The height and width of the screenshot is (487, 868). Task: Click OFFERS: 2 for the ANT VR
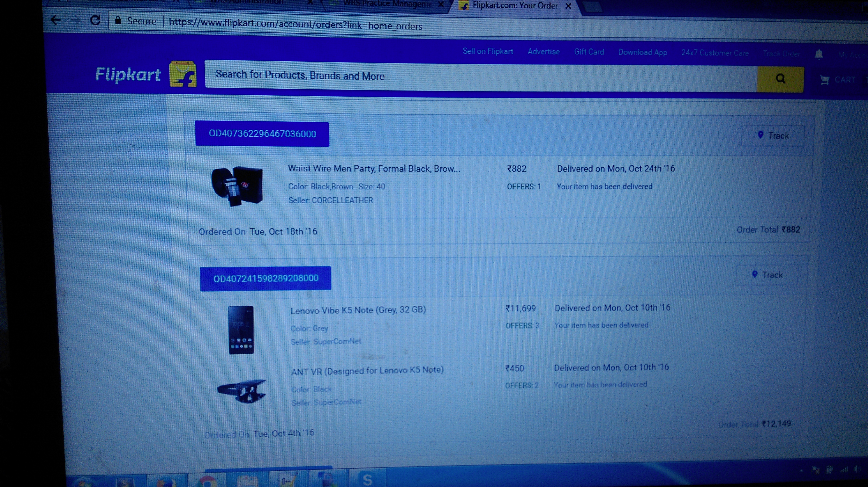(522, 385)
